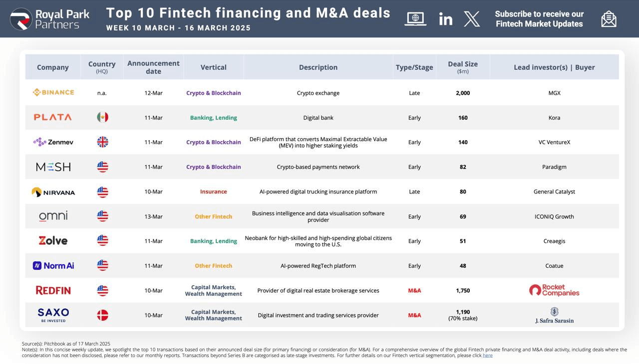This screenshot has height=364, width=639.
Task: Click the UK flag beside Zenmev
Action: [x=102, y=142]
